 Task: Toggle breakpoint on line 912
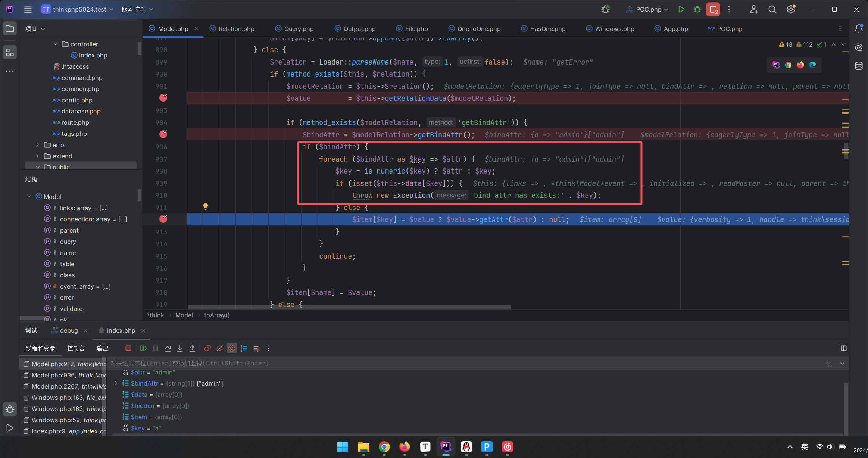(x=163, y=219)
